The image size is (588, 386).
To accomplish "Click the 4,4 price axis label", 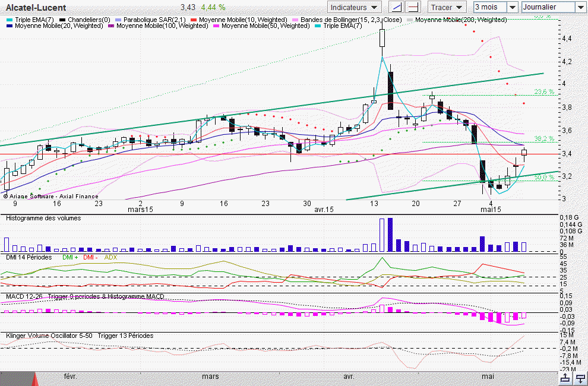I will (x=567, y=39).
